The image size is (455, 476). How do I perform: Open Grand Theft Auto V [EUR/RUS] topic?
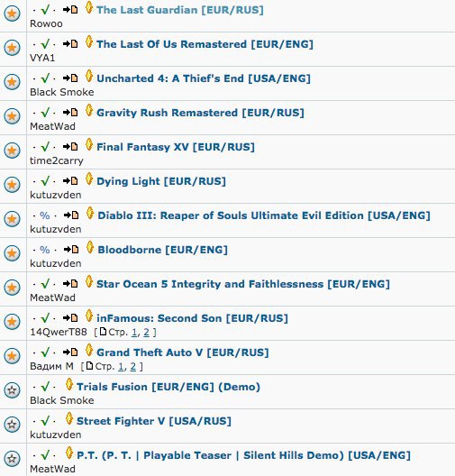pyautogui.click(x=183, y=353)
